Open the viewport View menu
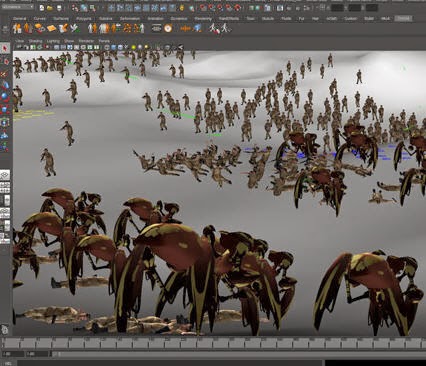 click(x=20, y=41)
